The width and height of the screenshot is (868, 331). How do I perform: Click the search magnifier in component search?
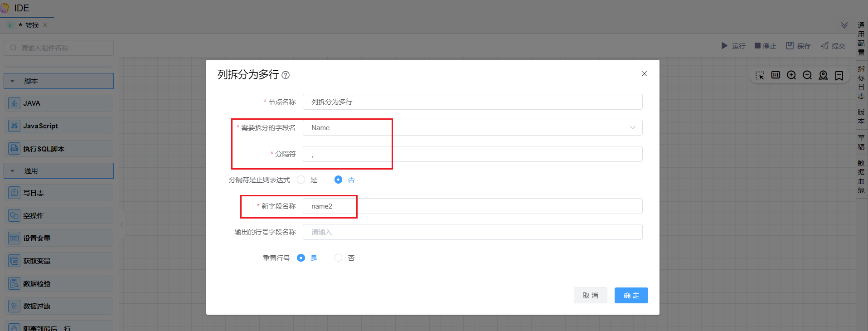point(13,48)
